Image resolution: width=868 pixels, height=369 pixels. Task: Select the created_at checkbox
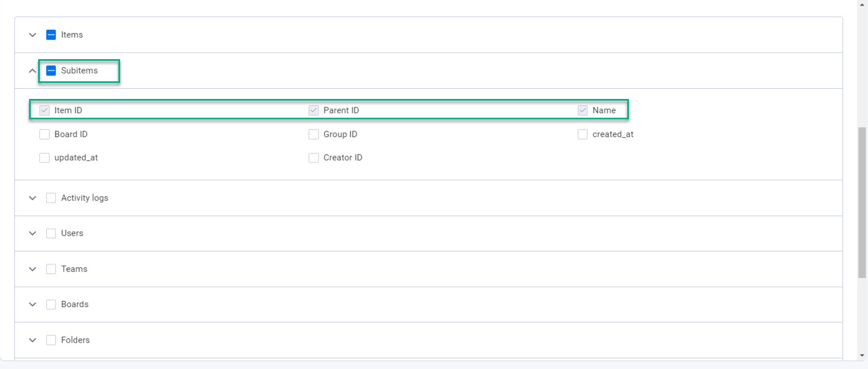pyautogui.click(x=582, y=135)
